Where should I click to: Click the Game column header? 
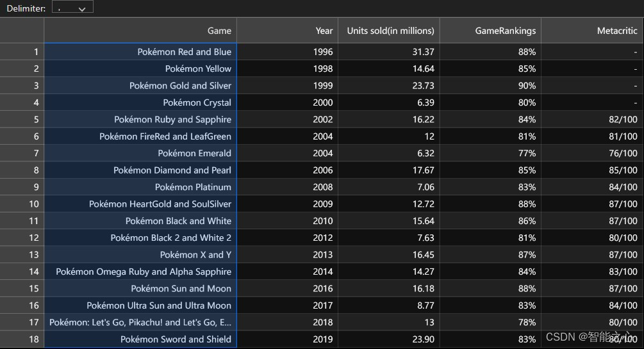point(140,30)
